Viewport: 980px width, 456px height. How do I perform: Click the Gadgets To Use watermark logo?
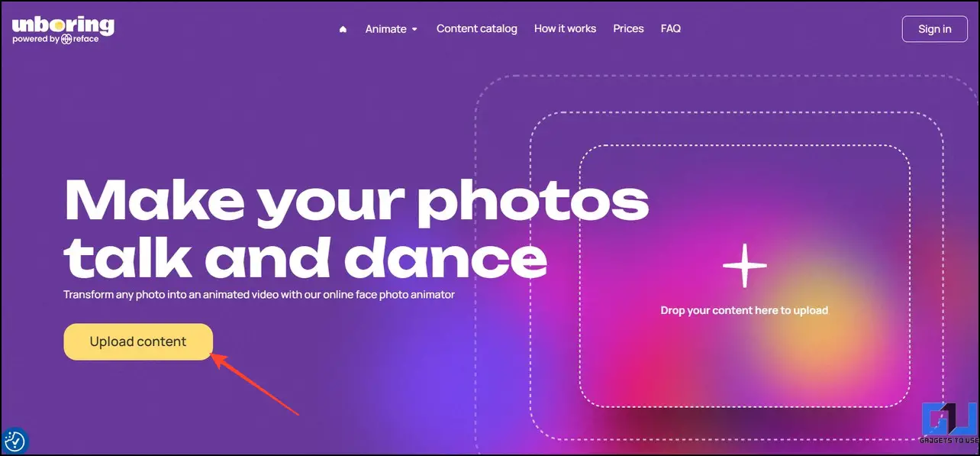click(x=948, y=428)
